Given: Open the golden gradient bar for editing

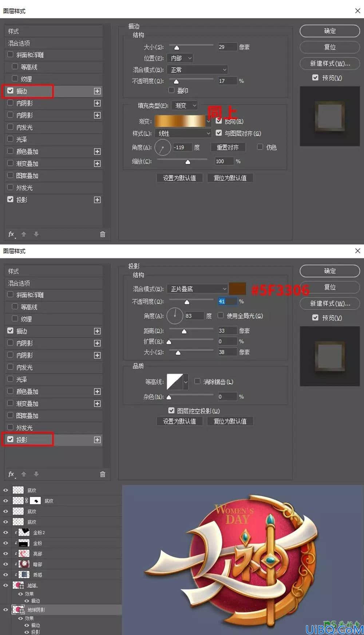Looking at the screenshot, I should (180, 121).
